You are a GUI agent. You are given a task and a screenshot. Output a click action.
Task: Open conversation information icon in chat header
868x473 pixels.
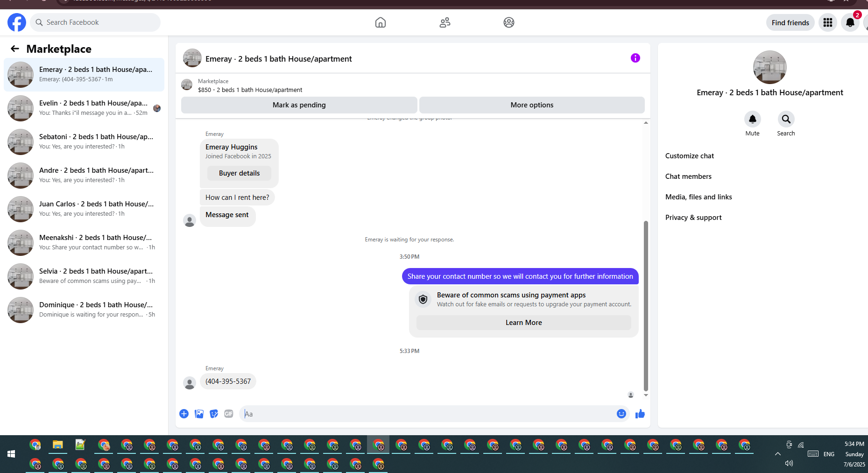(635, 58)
